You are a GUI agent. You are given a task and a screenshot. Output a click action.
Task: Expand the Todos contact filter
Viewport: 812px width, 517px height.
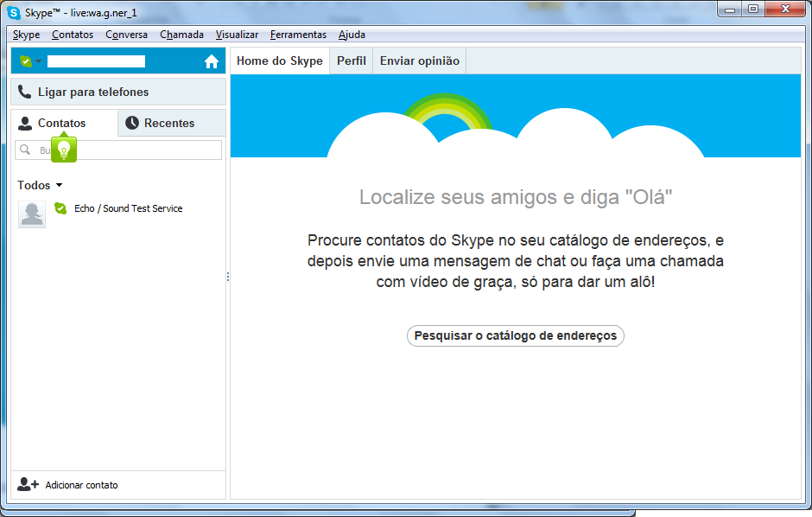pyautogui.click(x=40, y=185)
